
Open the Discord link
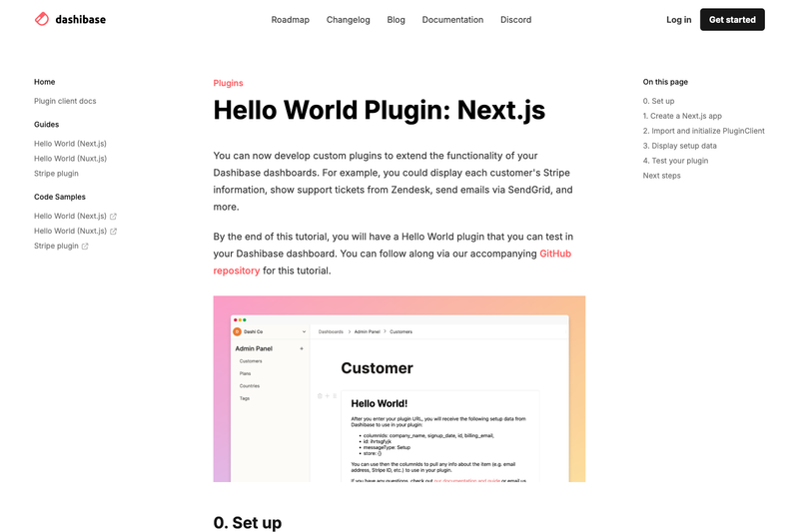pos(515,20)
